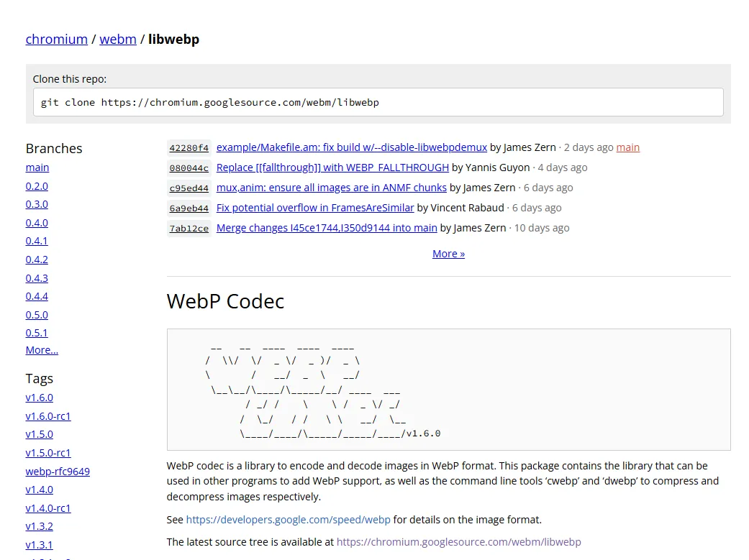This screenshot has height=560, width=749.
Task: Click the red main ref label
Action: click(x=627, y=147)
